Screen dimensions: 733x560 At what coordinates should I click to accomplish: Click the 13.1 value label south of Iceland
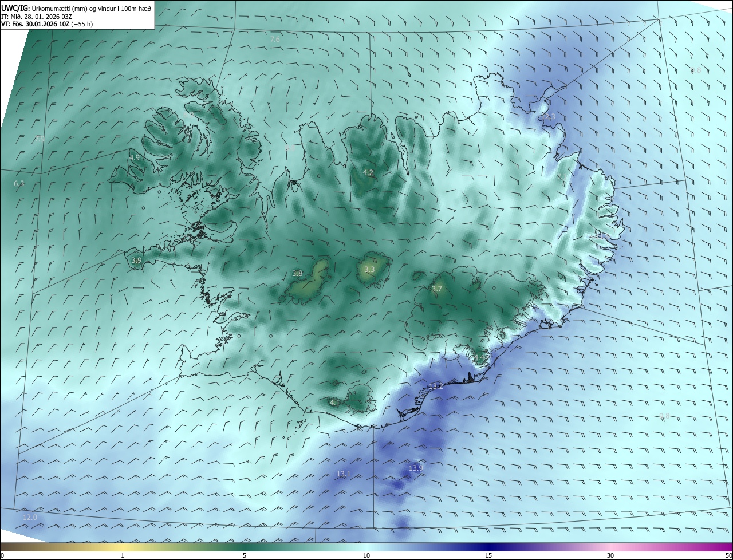click(344, 474)
